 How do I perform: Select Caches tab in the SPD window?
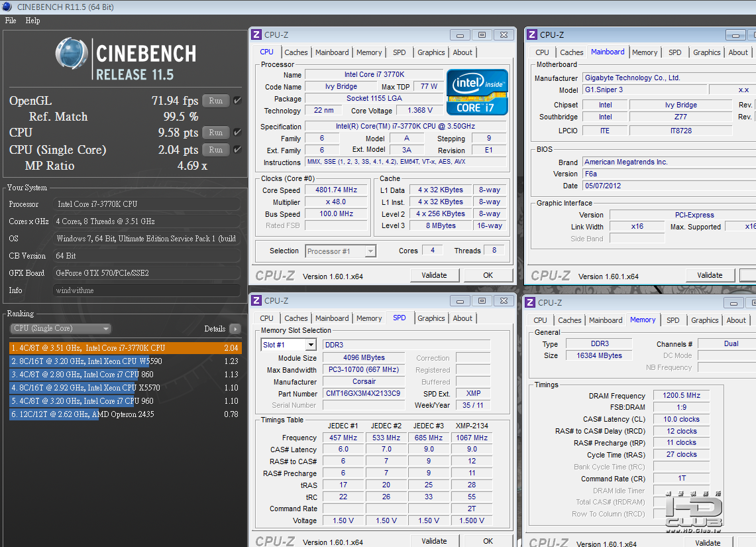coord(296,318)
